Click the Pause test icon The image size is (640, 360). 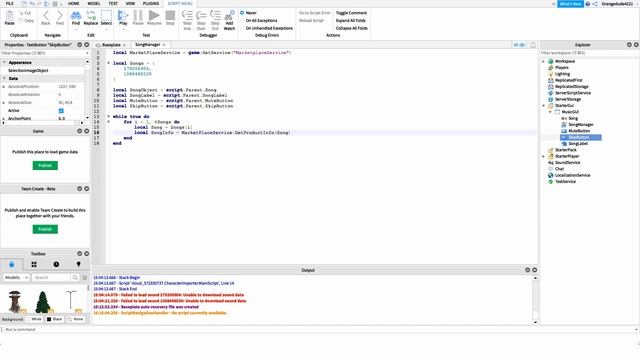click(x=138, y=16)
